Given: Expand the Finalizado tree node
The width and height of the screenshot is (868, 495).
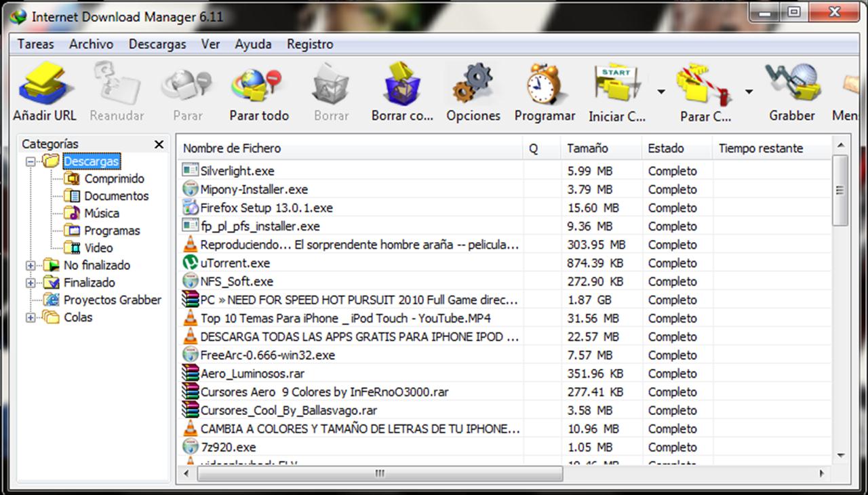Looking at the screenshot, I should point(31,283).
